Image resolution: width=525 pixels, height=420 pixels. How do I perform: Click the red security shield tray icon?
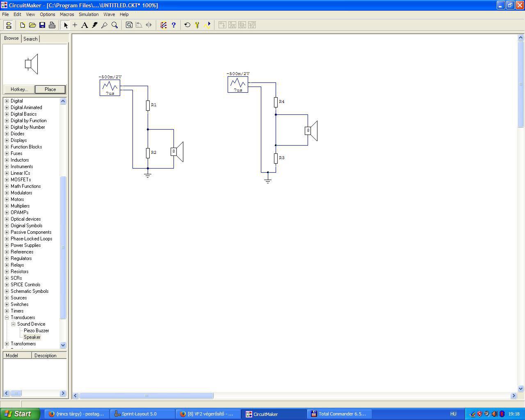tap(479, 414)
